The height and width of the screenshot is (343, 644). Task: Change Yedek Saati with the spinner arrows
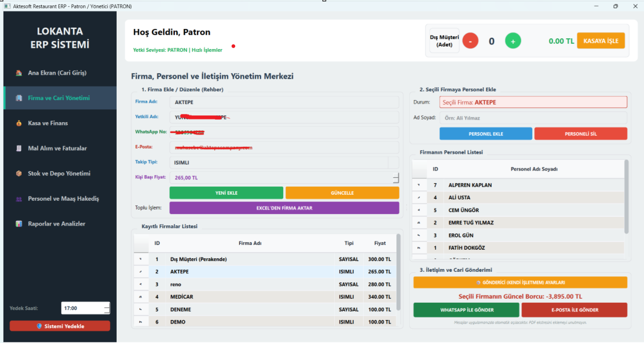tap(107, 308)
